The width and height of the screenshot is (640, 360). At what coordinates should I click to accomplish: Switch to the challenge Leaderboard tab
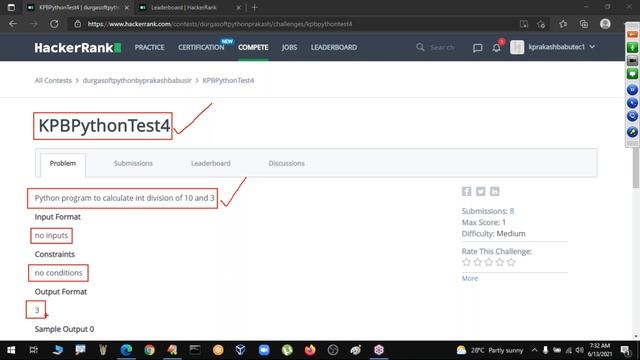[211, 163]
